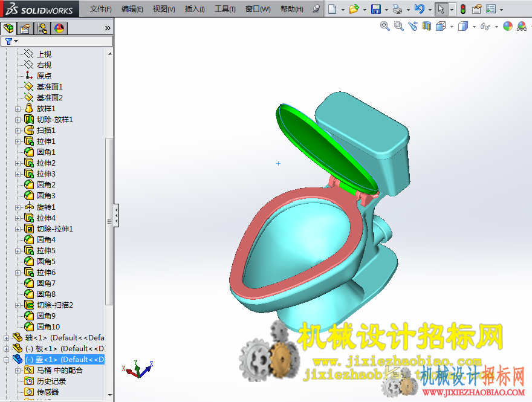Open the Display Style dropdown arrow
The image size is (532, 402).
(474, 27)
